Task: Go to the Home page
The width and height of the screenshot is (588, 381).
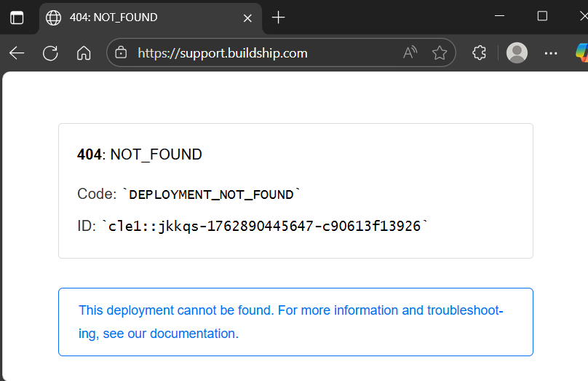Action: (x=84, y=52)
